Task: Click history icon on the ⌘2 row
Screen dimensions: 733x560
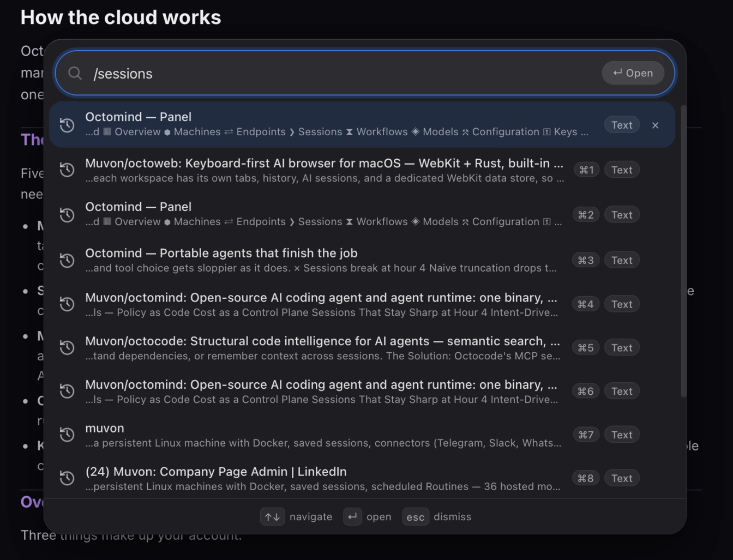Action: (x=67, y=215)
